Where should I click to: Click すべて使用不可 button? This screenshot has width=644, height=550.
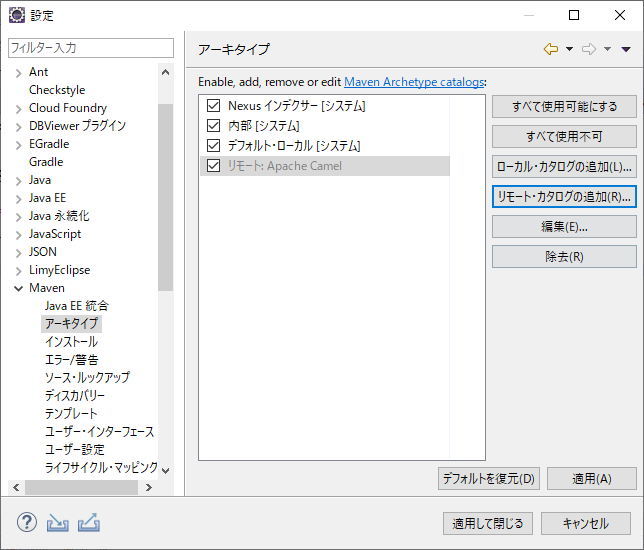point(564,136)
